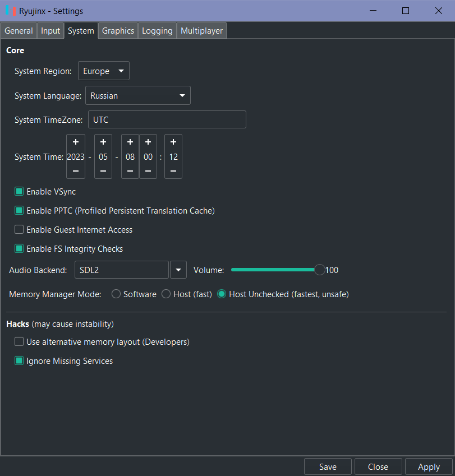This screenshot has height=476, width=455.
Task: Expand the Audio Backend dropdown arrow
Action: pos(178,270)
